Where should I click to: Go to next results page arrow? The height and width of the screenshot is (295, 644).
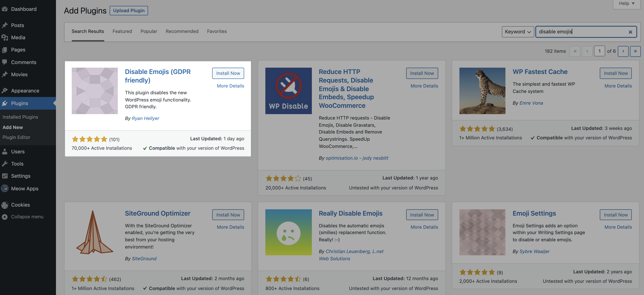tap(623, 51)
